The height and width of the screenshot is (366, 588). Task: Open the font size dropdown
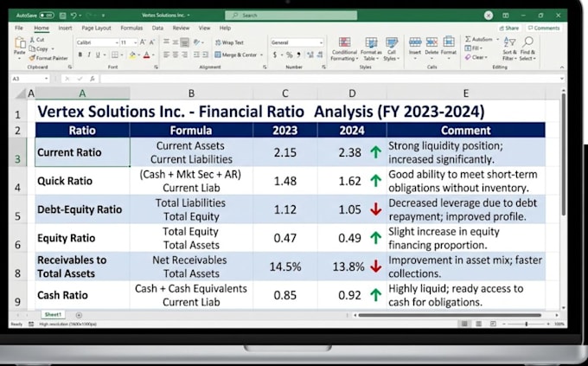[135, 42]
